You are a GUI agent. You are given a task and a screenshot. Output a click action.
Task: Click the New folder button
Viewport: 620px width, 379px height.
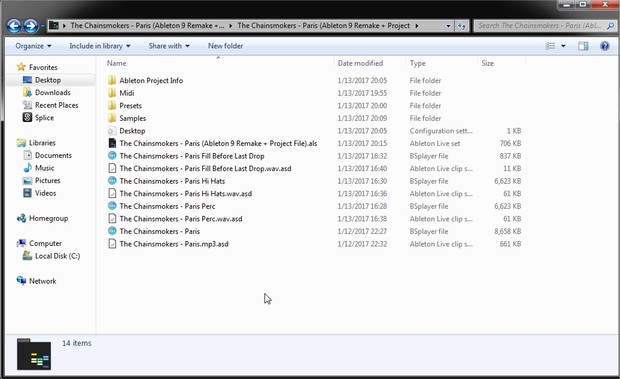coord(225,46)
